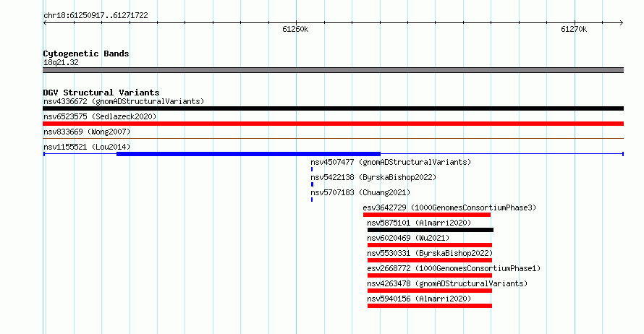Screen dimensions: 644x334
Task: Click the Cytogenetic Bands track title
Action: [x=86, y=53]
